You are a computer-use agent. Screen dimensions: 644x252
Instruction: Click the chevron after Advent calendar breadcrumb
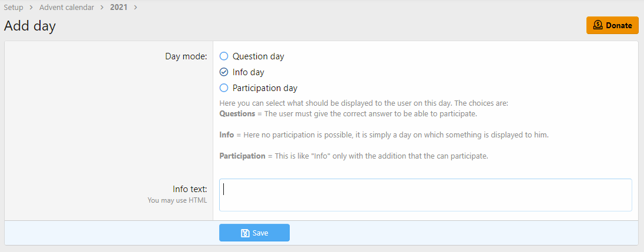100,8
